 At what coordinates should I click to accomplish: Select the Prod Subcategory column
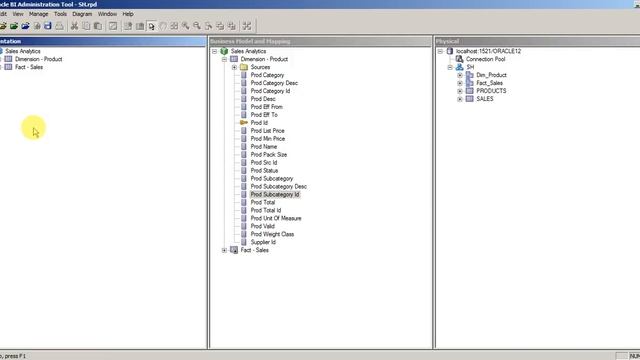click(x=272, y=178)
